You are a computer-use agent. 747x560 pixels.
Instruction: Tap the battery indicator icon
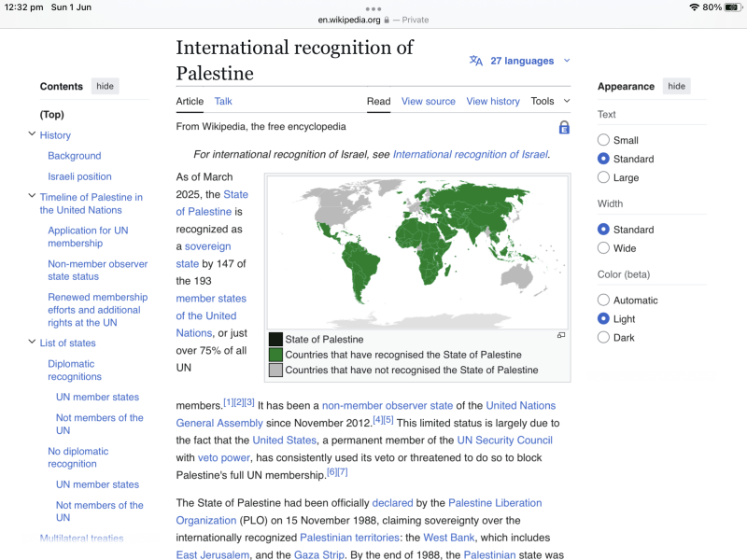pyautogui.click(x=732, y=7)
